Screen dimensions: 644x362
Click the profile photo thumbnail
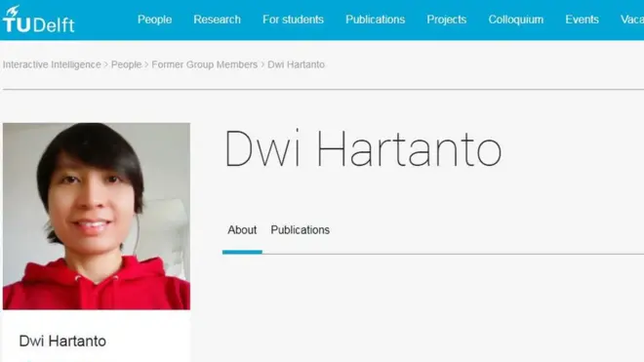(97, 217)
